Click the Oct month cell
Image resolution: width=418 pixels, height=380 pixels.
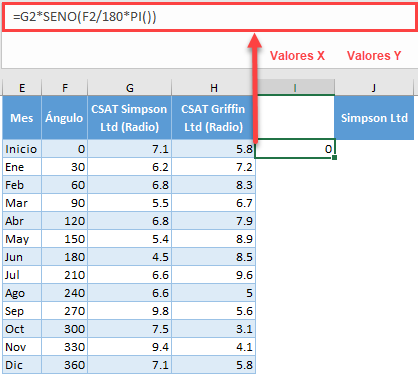[22, 329]
